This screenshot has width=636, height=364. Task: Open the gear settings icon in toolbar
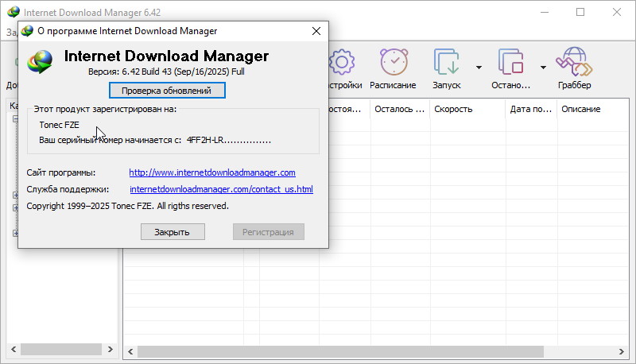(343, 62)
